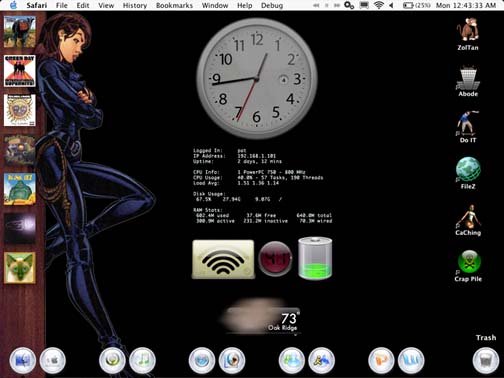Open the Apple menu

13,5
